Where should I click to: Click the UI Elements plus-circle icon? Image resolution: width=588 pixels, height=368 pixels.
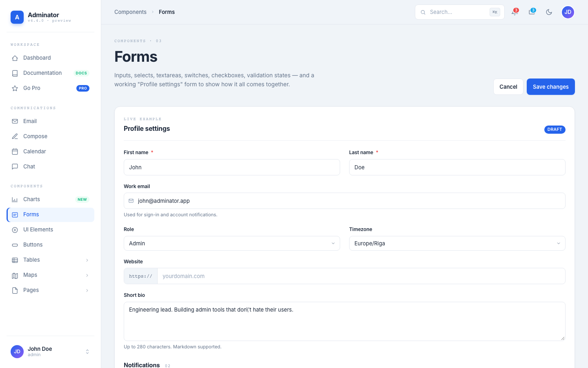(15, 230)
